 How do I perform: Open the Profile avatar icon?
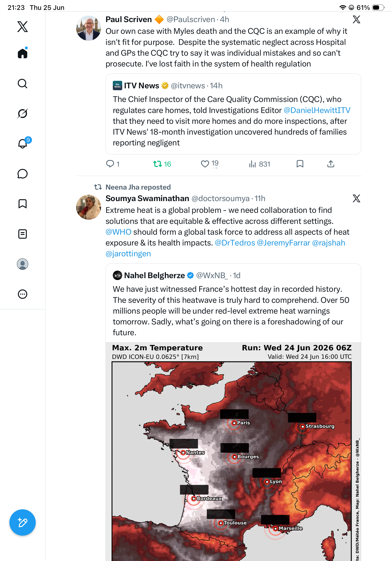[23, 264]
